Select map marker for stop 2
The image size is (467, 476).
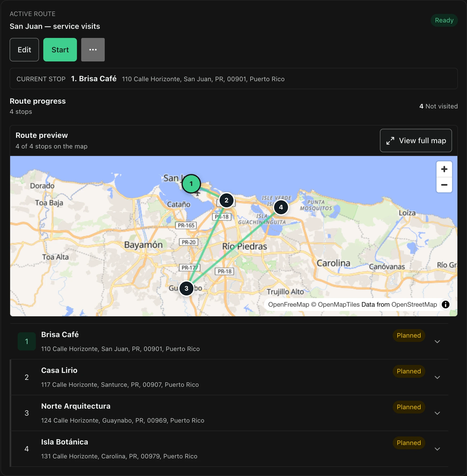[x=226, y=200]
